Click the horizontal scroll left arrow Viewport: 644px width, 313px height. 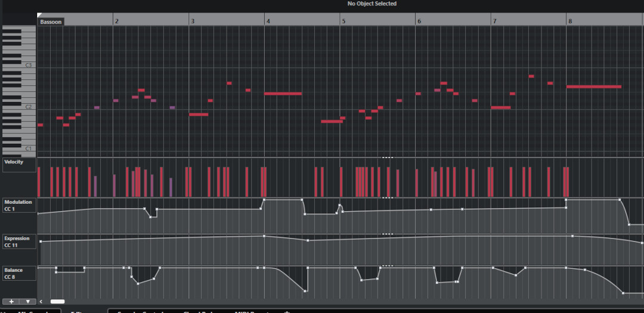(41, 302)
